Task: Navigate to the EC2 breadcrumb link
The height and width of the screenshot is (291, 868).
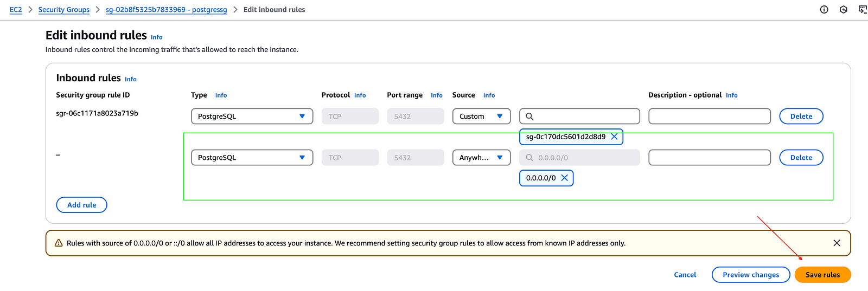Action: [16, 10]
